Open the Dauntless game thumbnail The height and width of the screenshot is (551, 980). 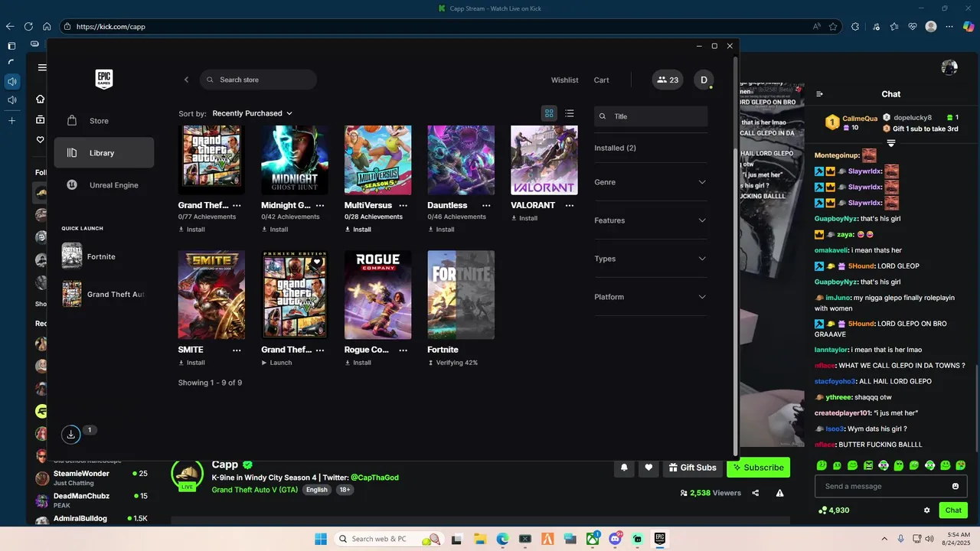click(461, 160)
